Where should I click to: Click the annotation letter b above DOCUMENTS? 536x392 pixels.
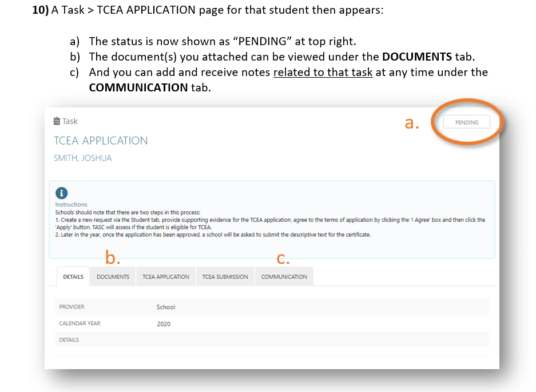[113, 258]
